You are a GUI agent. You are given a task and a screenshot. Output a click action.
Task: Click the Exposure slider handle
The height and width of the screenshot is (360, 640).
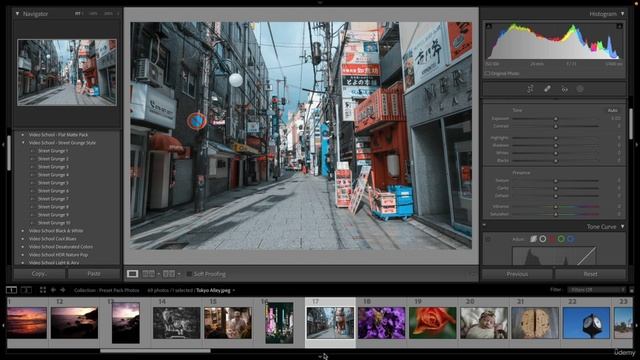(556, 119)
